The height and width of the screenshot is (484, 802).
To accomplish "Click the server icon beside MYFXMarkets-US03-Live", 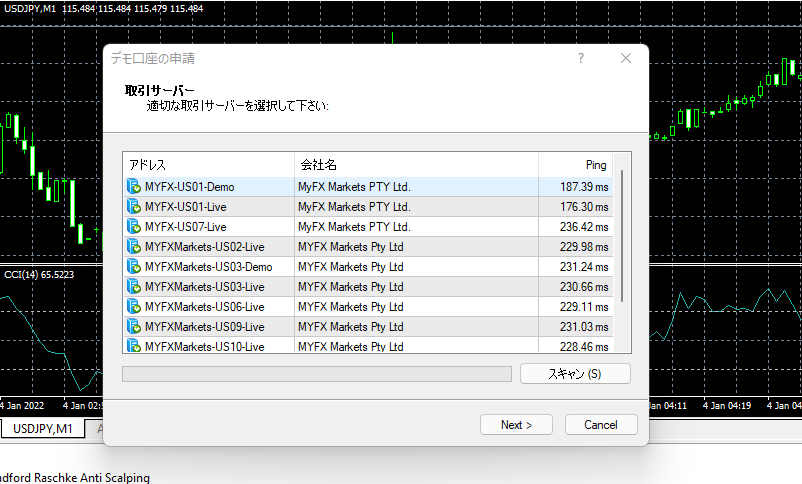I will [x=133, y=286].
